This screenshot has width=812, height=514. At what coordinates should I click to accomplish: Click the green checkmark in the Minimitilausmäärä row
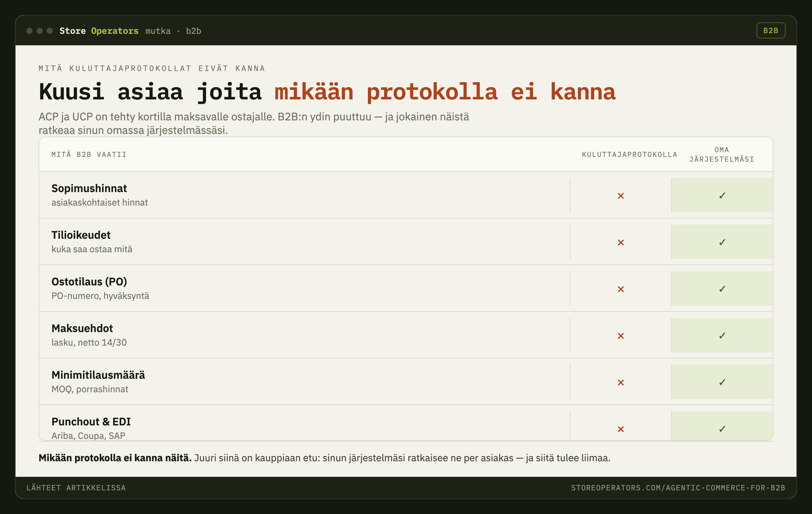point(722,382)
